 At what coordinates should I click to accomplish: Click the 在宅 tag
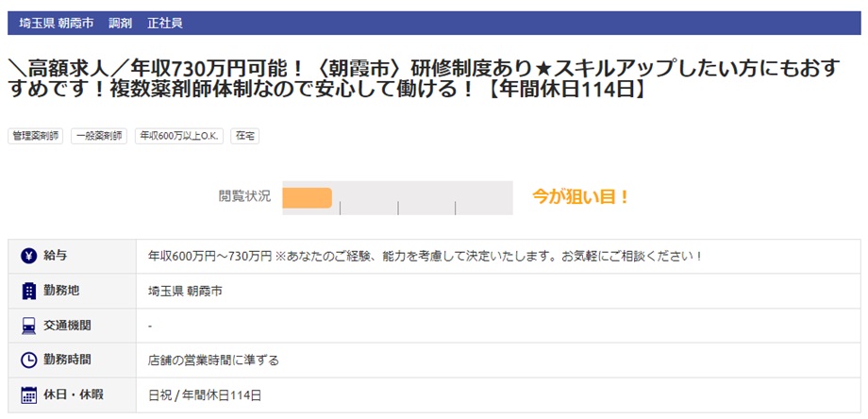tap(244, 136)
